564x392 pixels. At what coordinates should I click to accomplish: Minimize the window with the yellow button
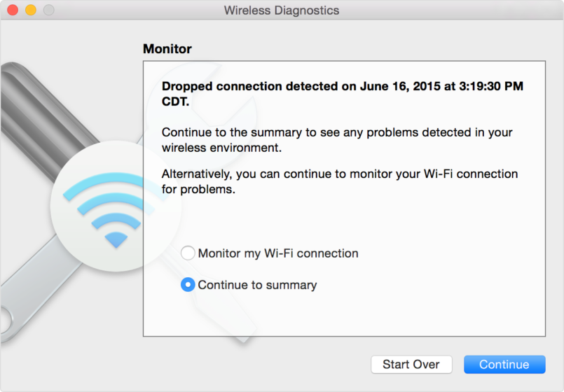pos(31,10)
